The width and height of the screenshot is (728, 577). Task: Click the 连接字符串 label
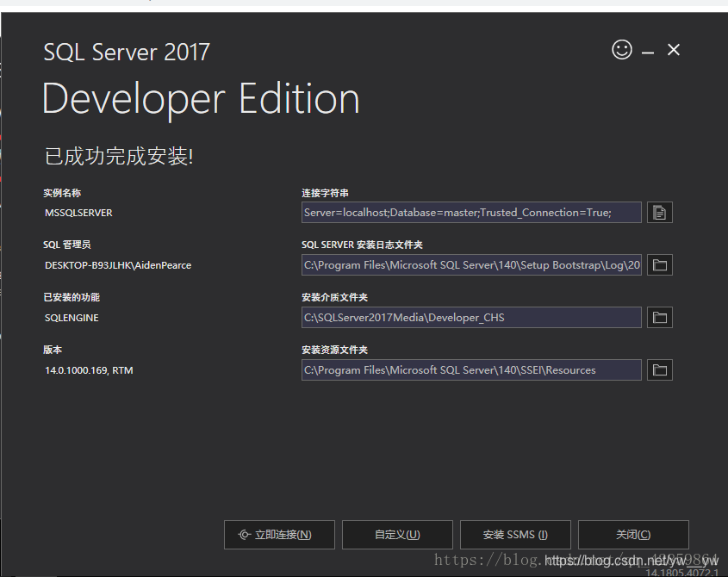325,193
